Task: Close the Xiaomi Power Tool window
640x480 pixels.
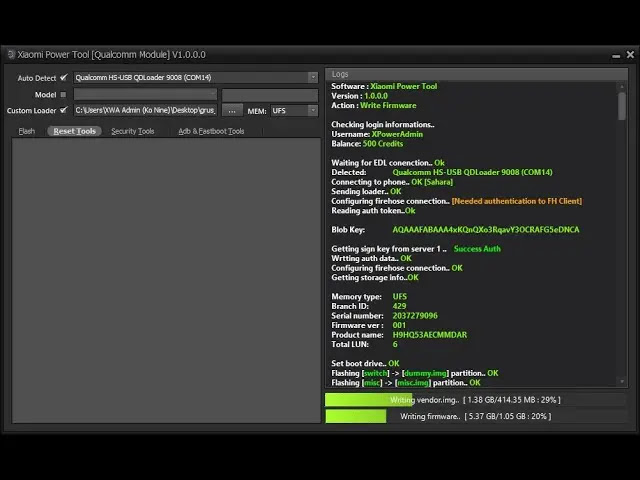Action: [630, 54]
